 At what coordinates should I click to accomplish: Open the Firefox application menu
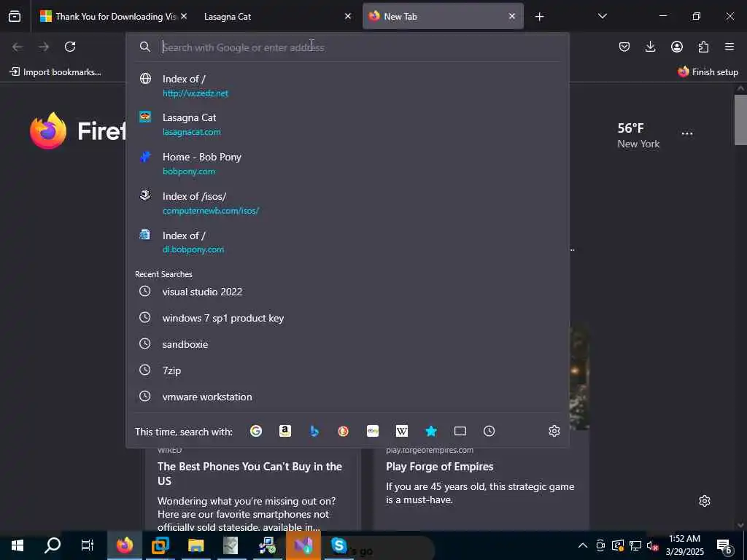tap(729, 47)
